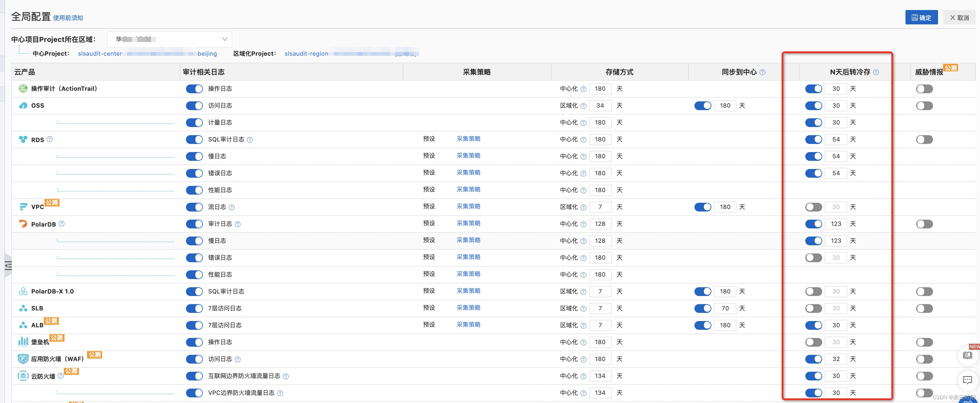Image resolution: width=980 pixels, height=403 pixels.
Task: Open the 使用前须知 link
Action: pos(68,18)
